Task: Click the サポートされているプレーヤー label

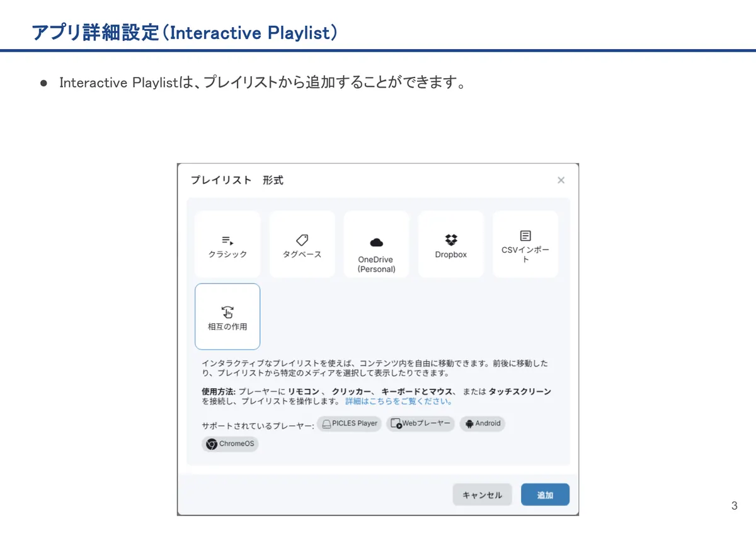Action: click(258, 426)
